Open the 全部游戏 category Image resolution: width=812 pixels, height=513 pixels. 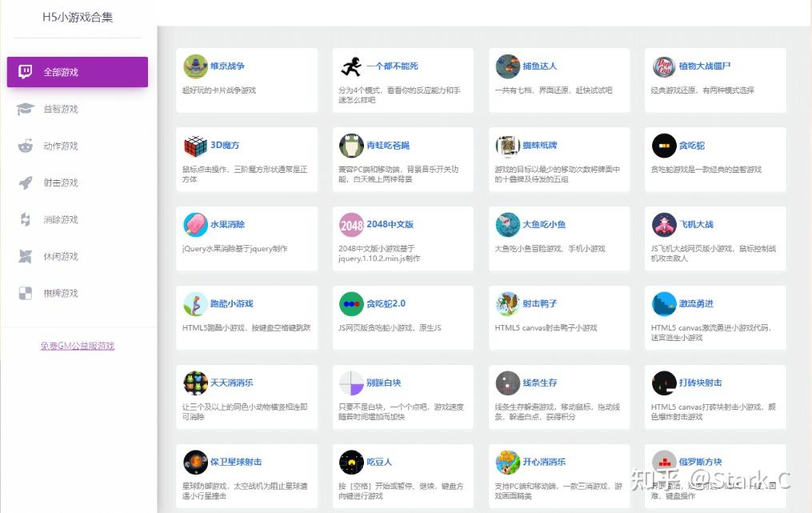(77, 72)
